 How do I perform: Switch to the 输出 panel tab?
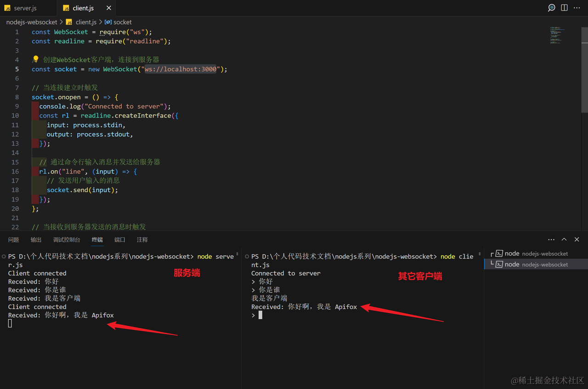pyautogui.click(x=36, y=239)
